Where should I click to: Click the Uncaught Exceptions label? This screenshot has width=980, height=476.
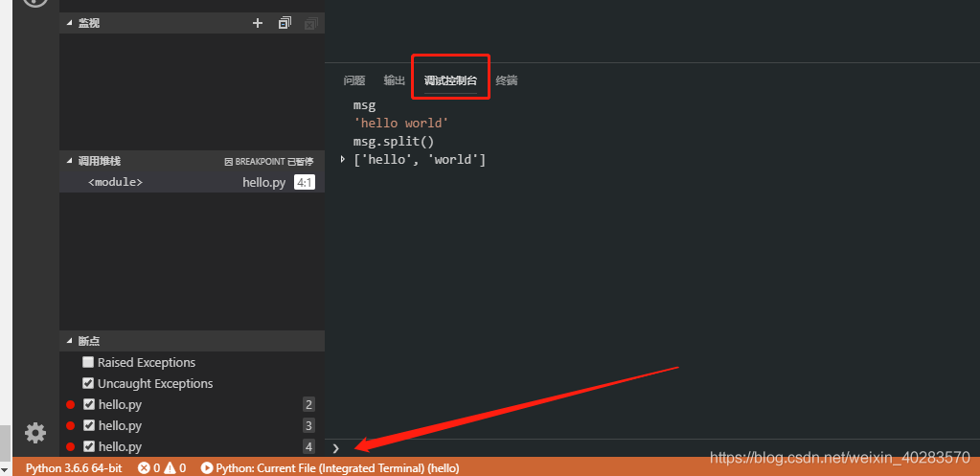coord(155,383)
